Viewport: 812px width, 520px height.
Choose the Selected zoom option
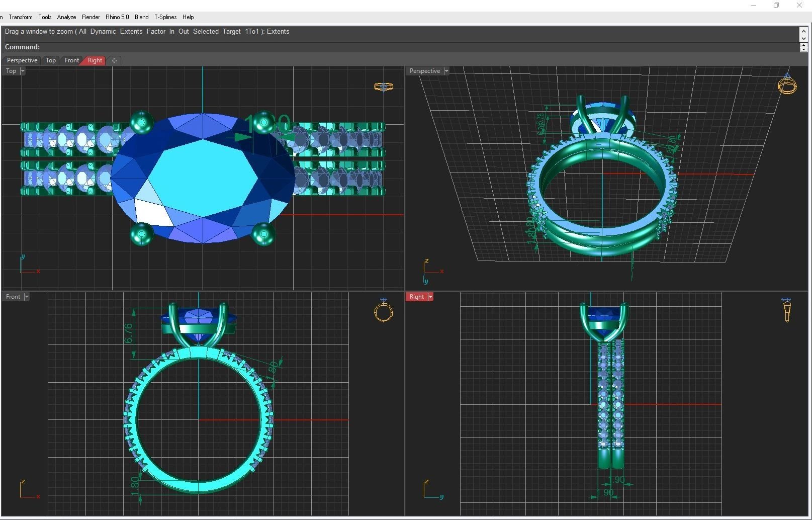(206, 32)
